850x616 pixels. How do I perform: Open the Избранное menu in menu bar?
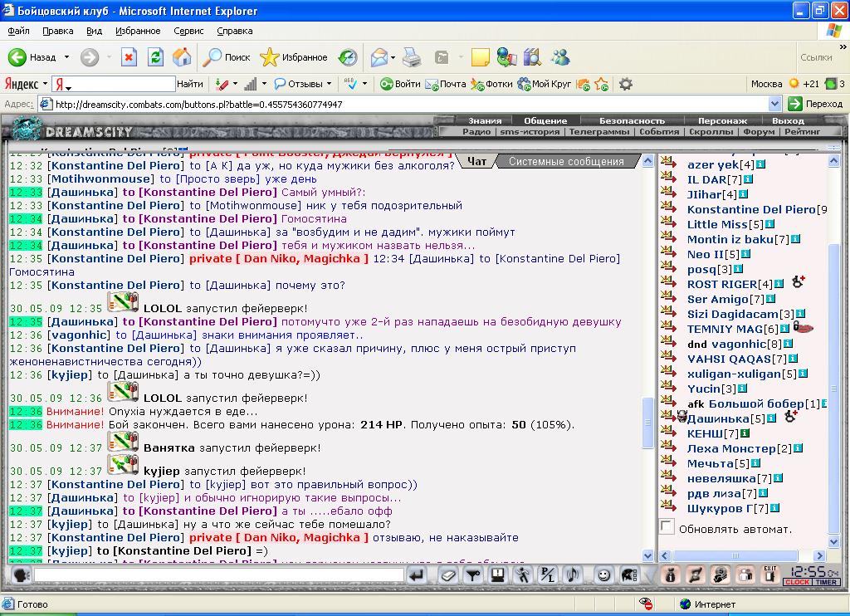coord(138,31)
